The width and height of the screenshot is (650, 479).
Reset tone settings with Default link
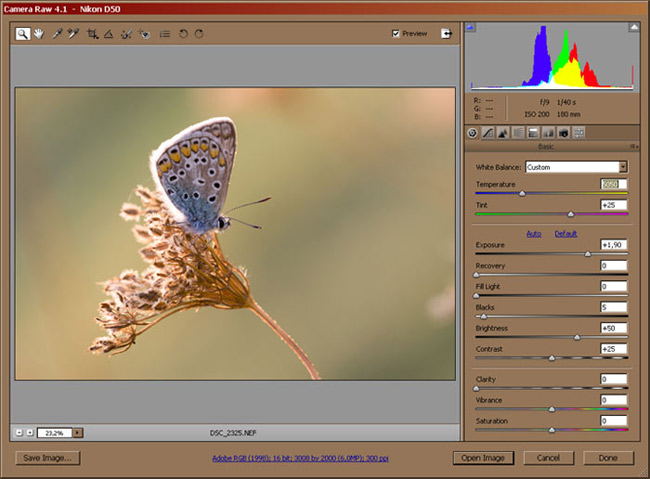pyautogui.click(x=566, y=234)
